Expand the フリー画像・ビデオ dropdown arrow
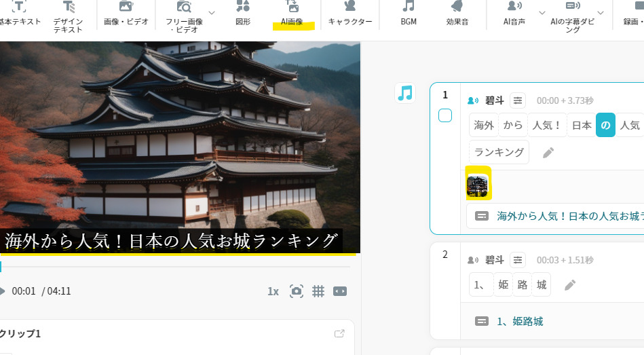Viewport: 644px width, 355px height. click(212, 13)
